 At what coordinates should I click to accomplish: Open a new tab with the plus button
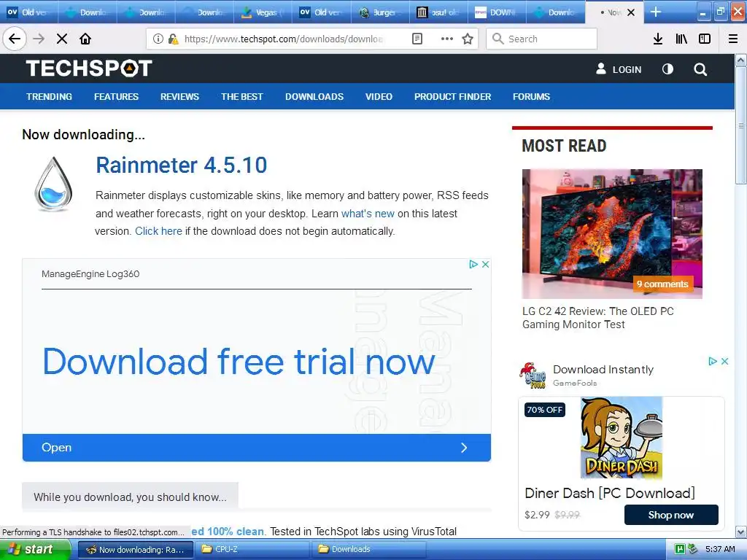coord(656,12)
